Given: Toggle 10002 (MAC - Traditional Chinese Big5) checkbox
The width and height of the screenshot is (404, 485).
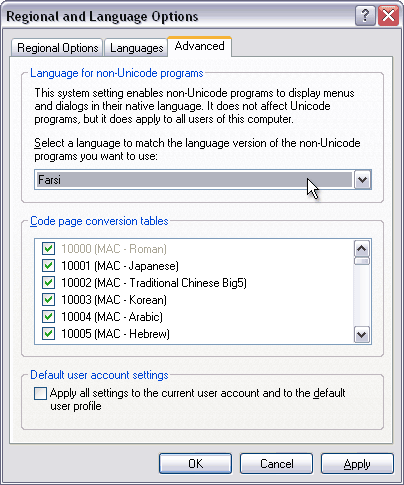Looking at the screenshot, I should pos(48,283).
